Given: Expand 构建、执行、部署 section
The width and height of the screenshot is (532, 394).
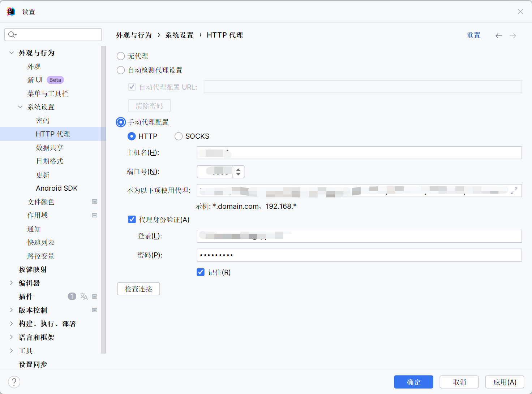Looking at the screenshot, I should (12, 324).
